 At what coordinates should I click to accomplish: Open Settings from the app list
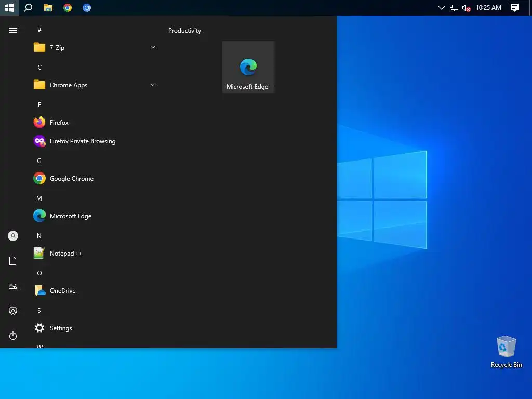[x=95, y=328]
